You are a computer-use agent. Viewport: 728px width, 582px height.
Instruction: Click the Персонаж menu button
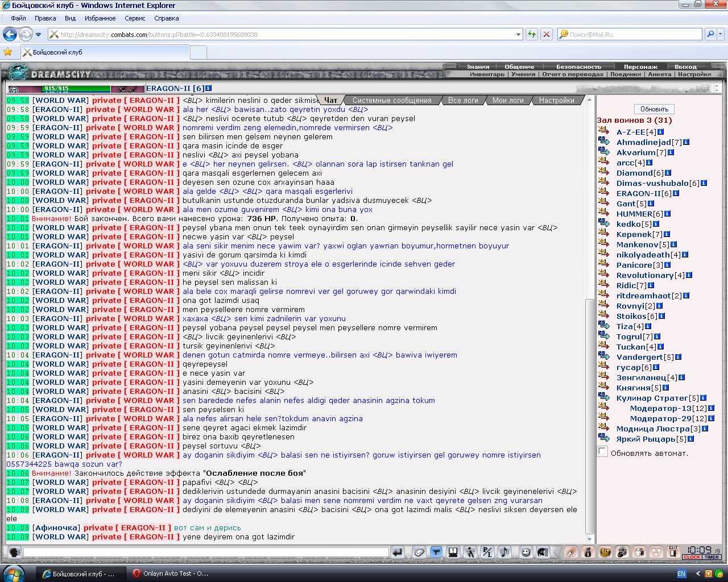[640, 66]
